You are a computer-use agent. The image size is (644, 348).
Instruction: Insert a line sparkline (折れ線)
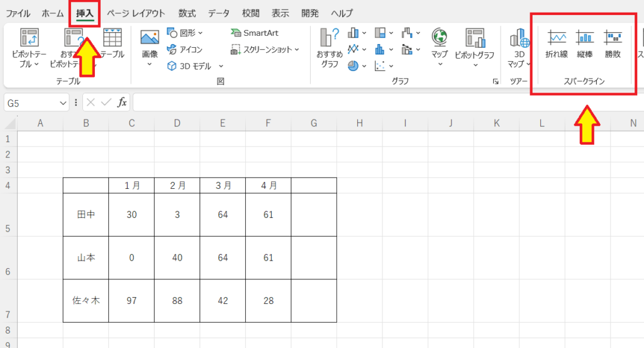[556, 44]
